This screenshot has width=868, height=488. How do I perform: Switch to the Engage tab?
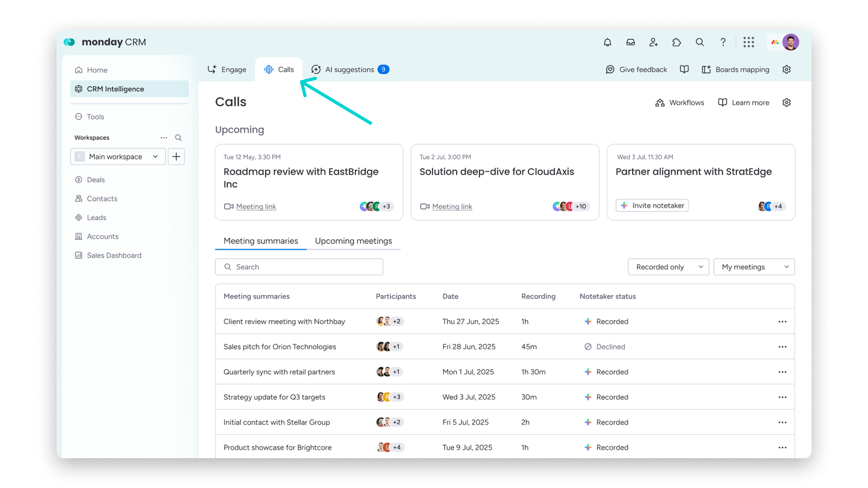[227, 69]
